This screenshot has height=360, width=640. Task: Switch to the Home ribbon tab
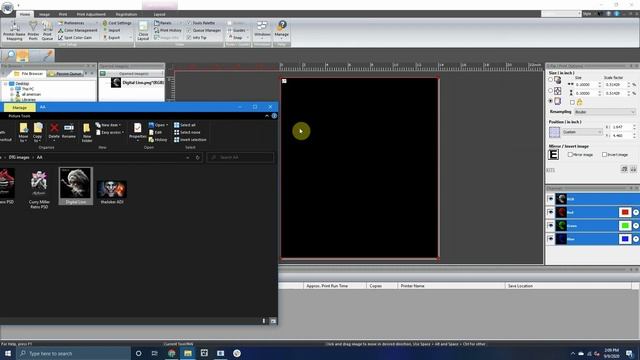[25, 14]
